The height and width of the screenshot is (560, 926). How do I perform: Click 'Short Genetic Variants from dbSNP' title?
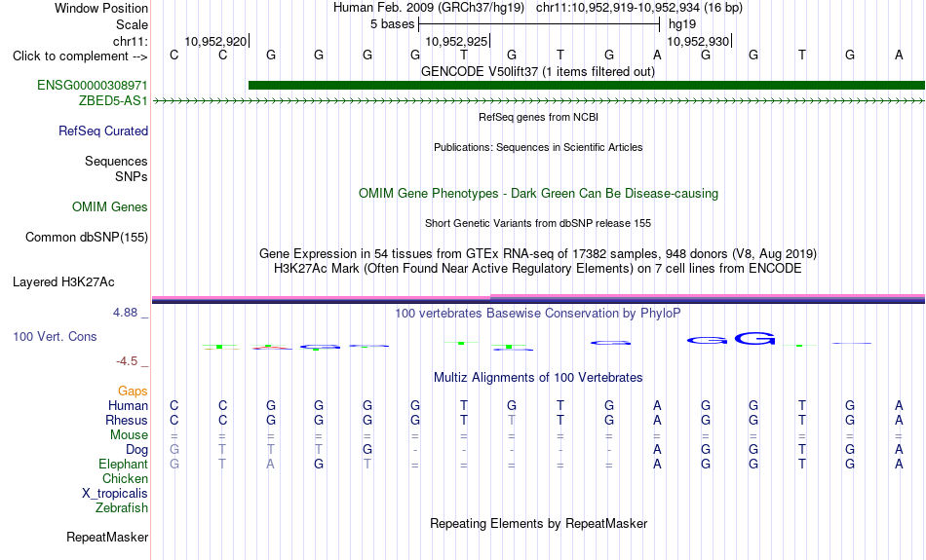pyautogui.click(x=538, y=224)
